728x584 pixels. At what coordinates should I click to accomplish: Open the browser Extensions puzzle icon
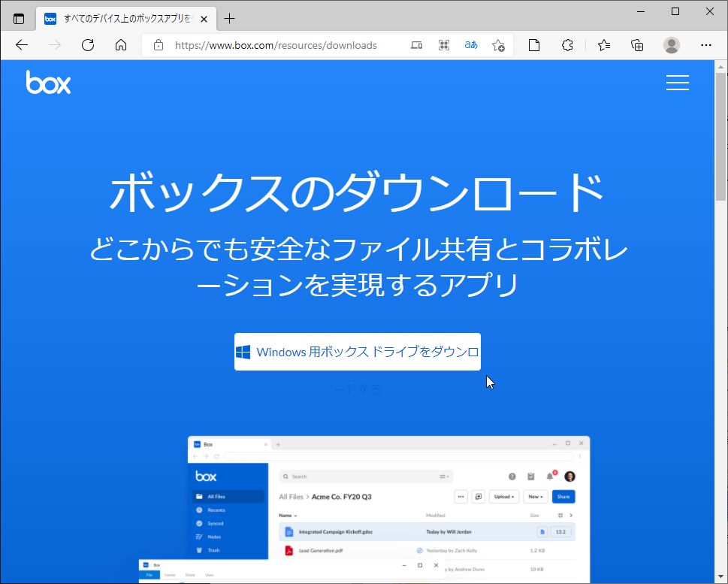568,45
